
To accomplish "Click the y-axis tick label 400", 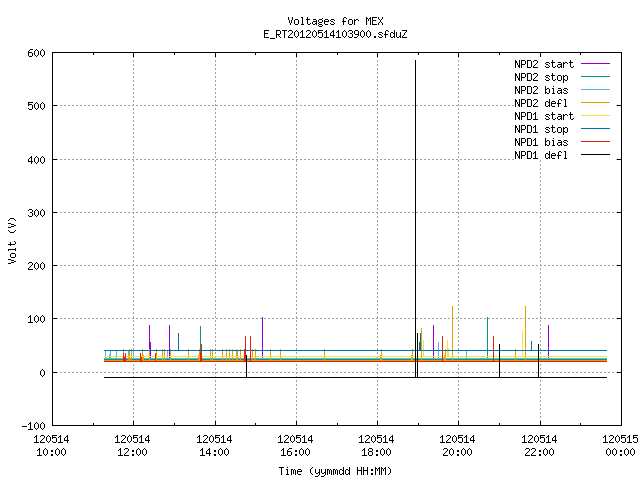I will (x=36, y=160).
